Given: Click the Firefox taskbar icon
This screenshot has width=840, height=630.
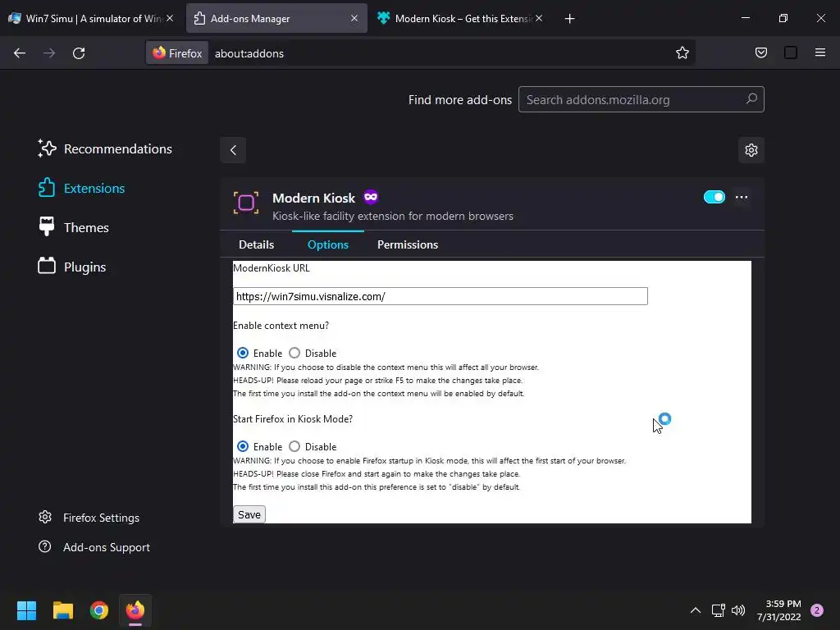Looking at the screenshot, I should (x=135, y=610).
